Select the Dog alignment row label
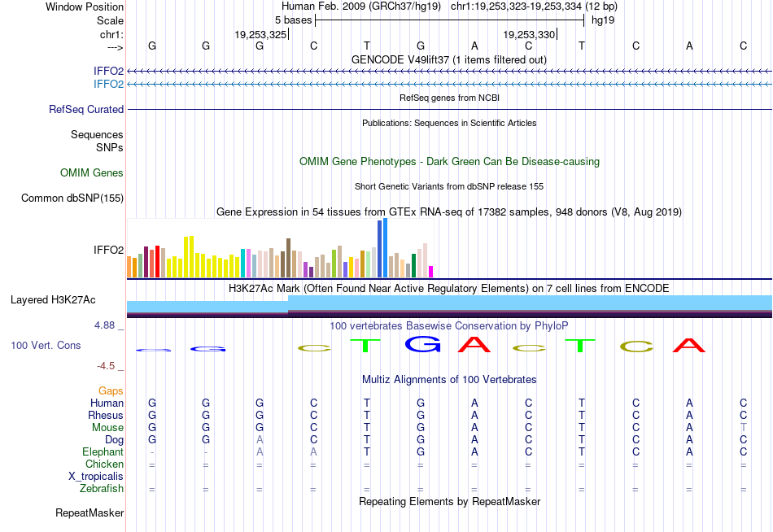The width and height of the screenshot is (773, 532). click(114, 440)
